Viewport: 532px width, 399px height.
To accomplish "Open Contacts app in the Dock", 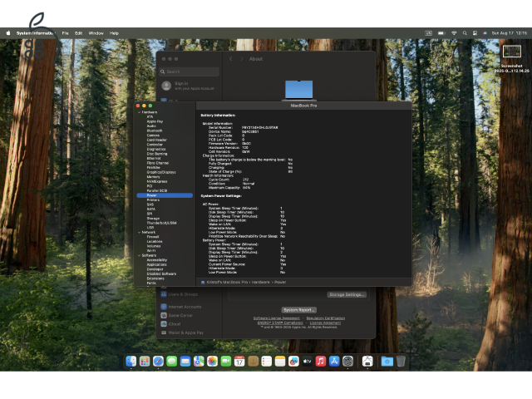I will (x=253, y=362).
